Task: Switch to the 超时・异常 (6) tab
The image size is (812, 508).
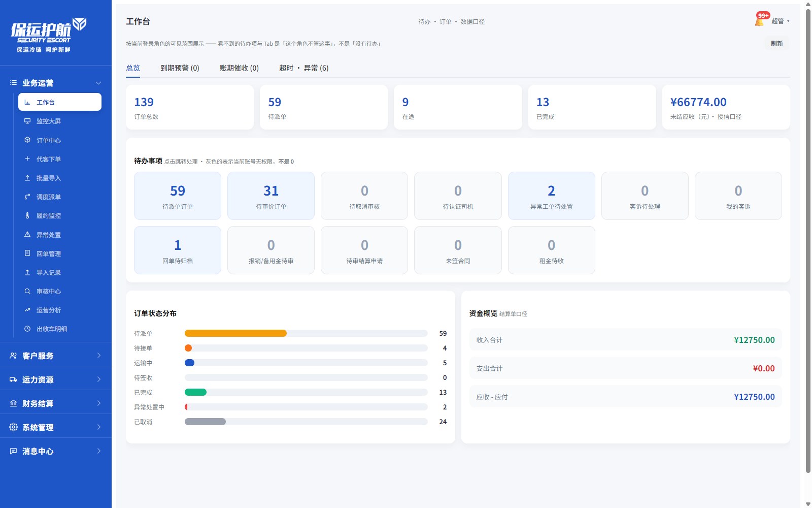Action: point(303,68)
